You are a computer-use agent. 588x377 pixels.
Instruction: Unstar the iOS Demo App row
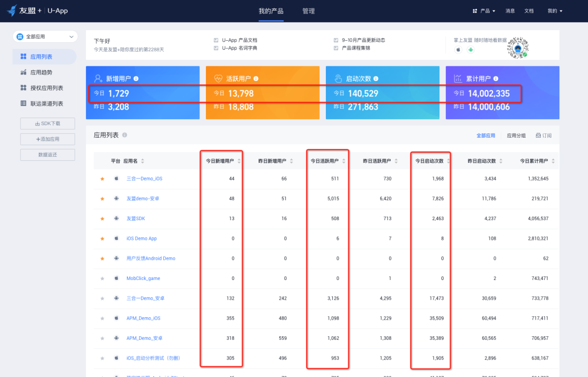click(102, 238)
